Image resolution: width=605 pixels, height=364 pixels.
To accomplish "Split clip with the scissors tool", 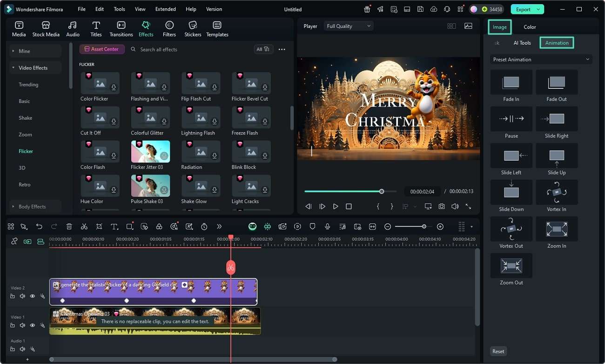I will [x=84, y=227].
